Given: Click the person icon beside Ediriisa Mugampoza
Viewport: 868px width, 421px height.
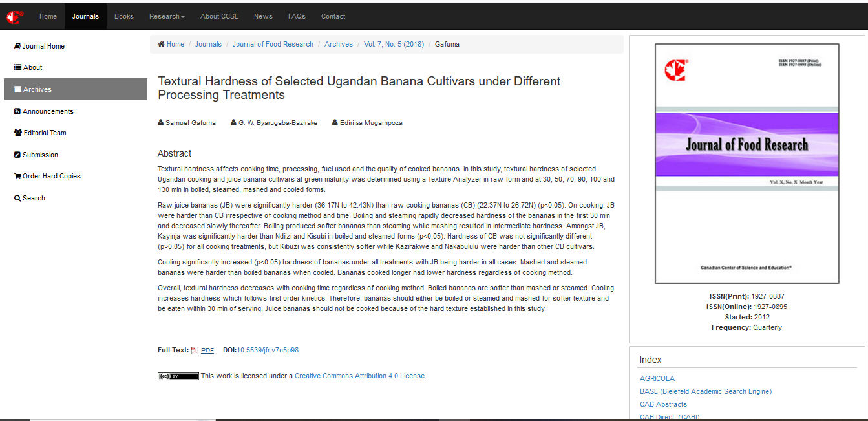Looking at the screenshot, I should [335, 122].
